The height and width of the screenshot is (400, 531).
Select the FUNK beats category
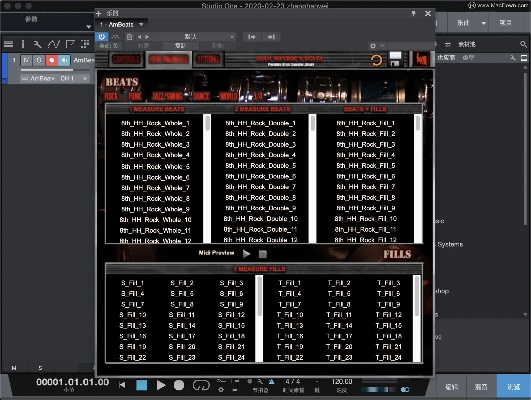(x=135, y=97)
